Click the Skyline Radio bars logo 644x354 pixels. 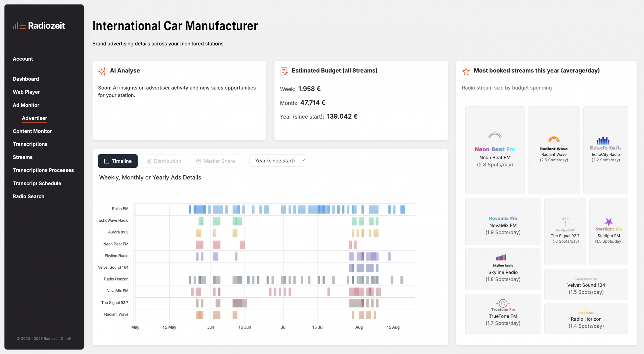(x=501, y=257)
